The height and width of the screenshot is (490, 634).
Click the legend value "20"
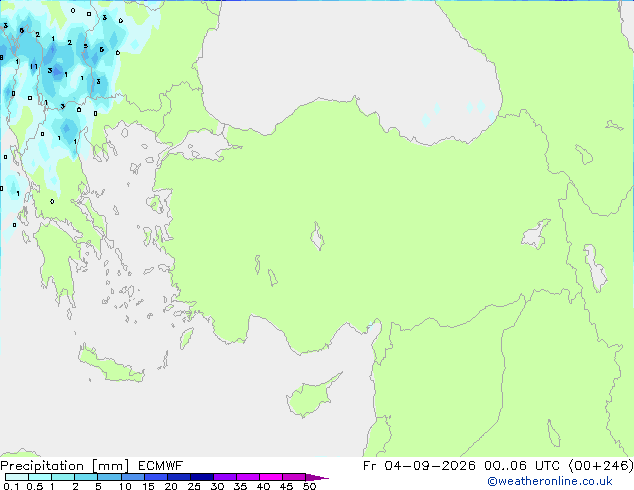171,486
